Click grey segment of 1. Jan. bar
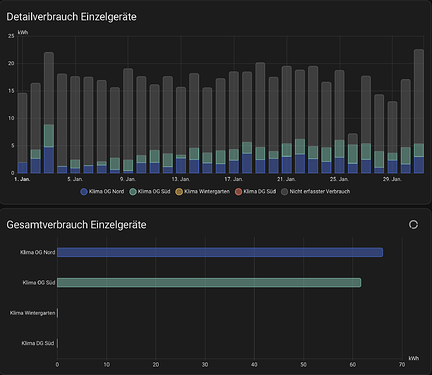 (22, 128)
